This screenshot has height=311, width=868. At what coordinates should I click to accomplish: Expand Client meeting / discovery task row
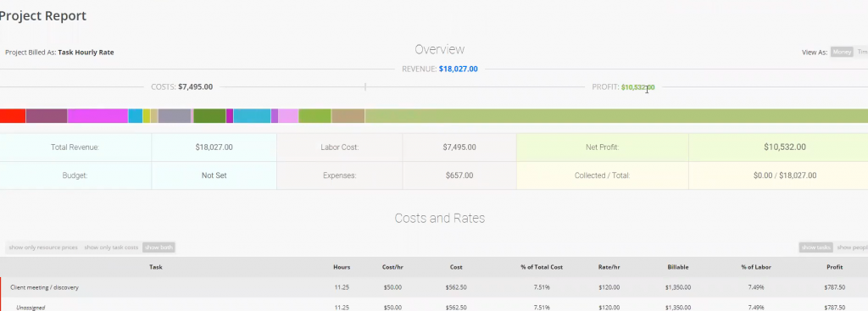coord(434,287)
